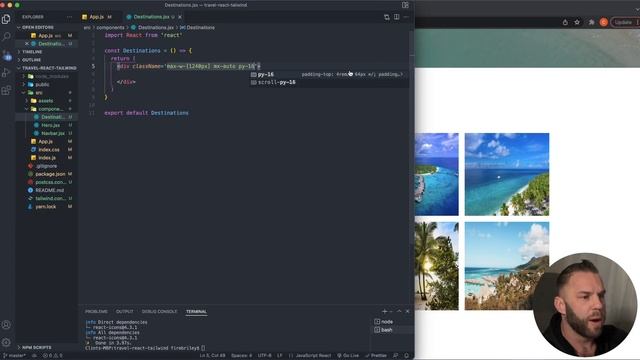
Task: Open package.json in file tree
Action: pyautogui.click(x=50, y=174)
